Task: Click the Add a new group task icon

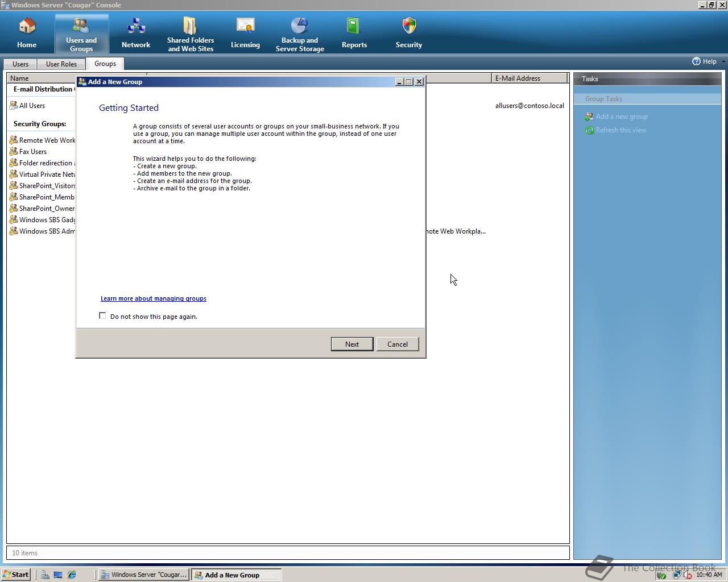Action: [589, 117]
